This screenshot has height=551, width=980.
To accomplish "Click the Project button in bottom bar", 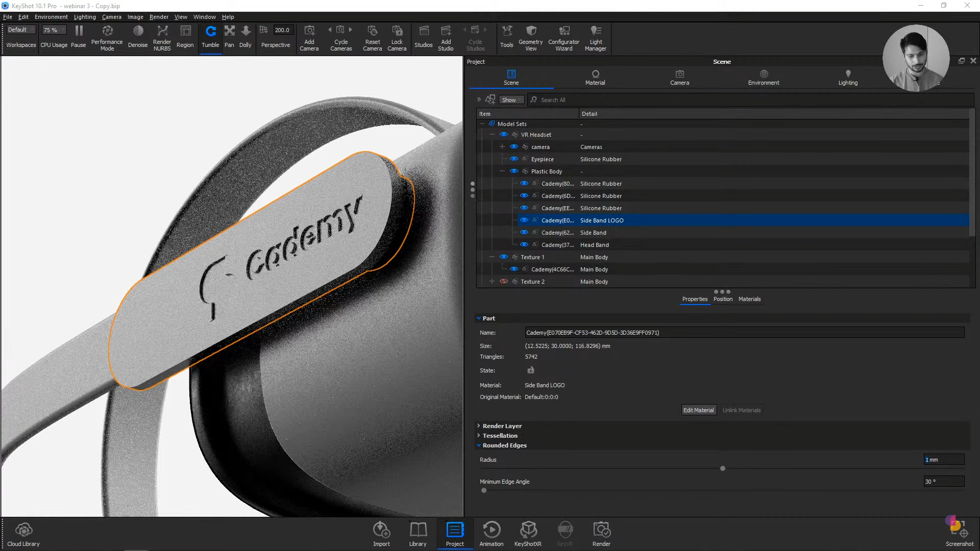I will click(x=455, y=534).
